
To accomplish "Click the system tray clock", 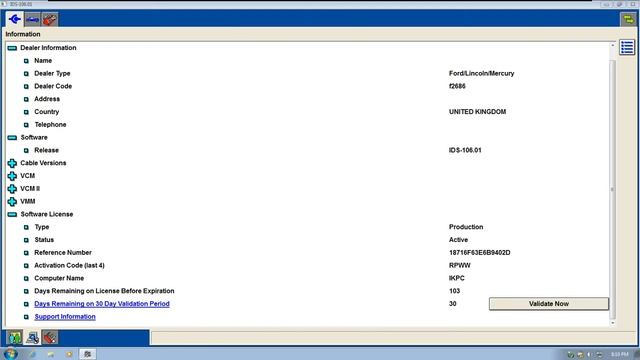I will coord(620,354).
